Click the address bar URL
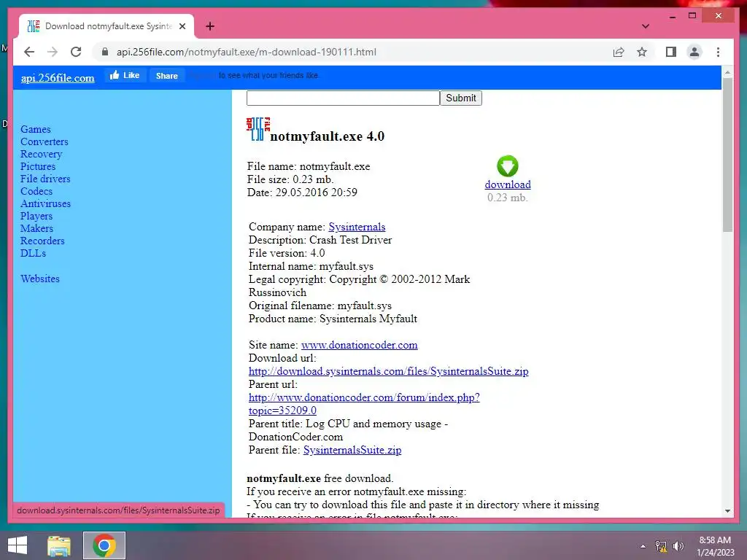The height and width of the screenshot is (560, 747). click(247, 52)
